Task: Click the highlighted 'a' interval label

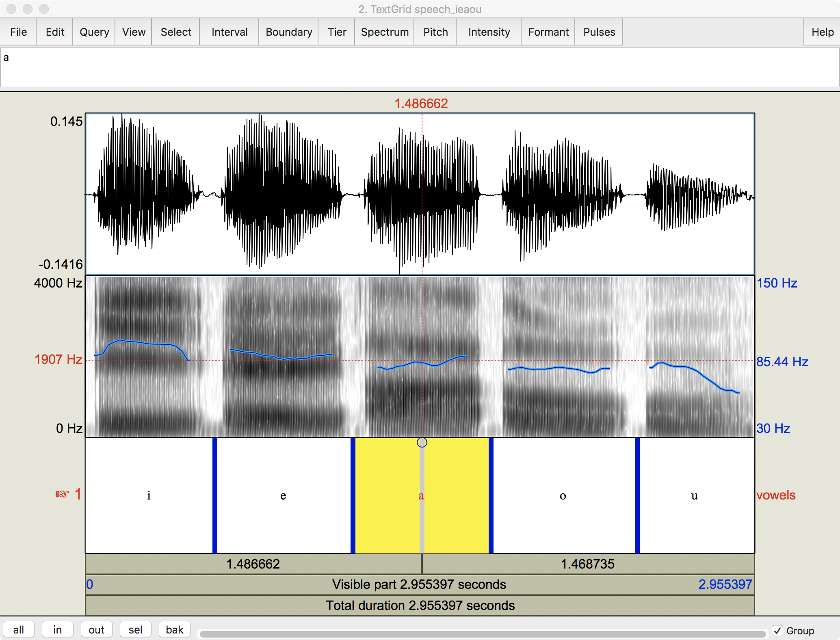Action: tap(421, 495)
